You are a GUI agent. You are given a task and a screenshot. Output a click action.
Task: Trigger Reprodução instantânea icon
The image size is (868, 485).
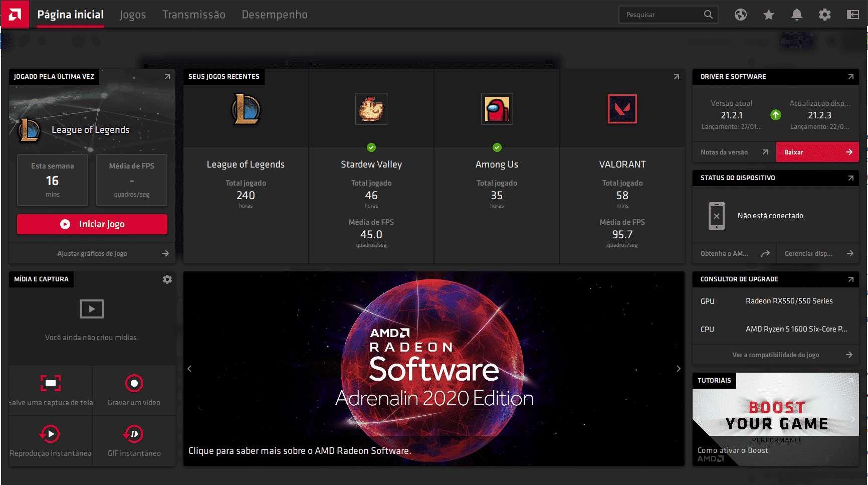coord(50,433)
